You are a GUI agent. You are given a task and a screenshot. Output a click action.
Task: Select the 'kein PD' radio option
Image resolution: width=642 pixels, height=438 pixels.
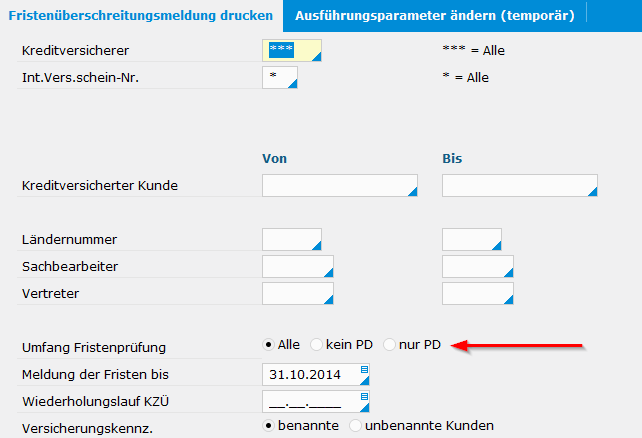point(316,345)
